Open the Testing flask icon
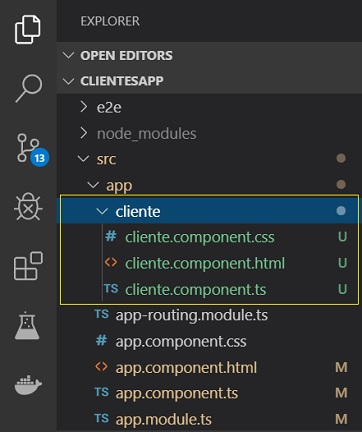This screenshot has width=362, height=432. point(27,325)
